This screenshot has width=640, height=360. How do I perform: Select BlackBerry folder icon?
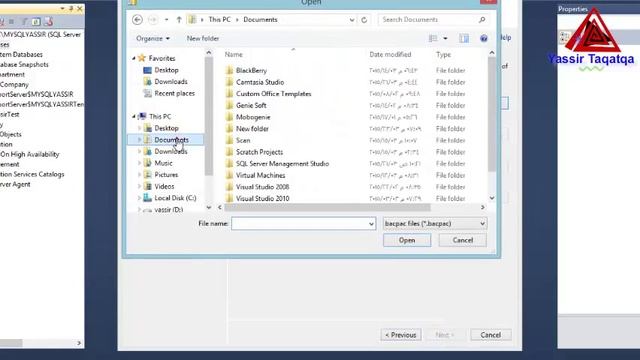229,70
